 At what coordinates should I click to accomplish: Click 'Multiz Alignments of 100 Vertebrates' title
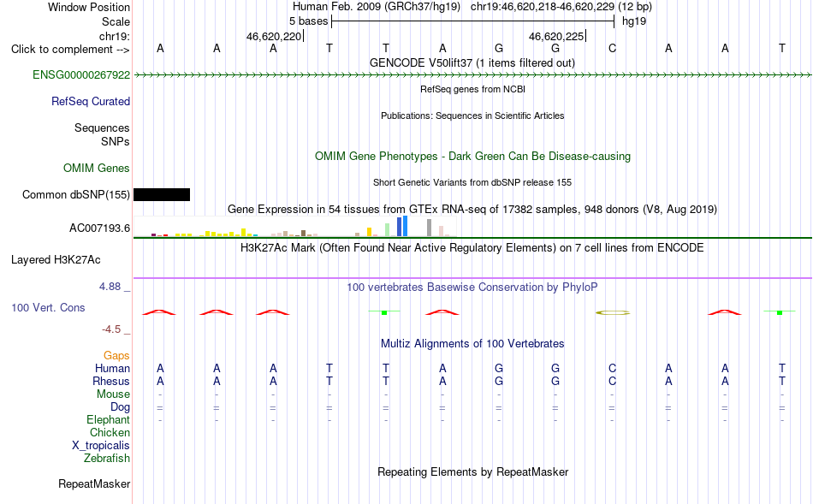pos(472,343)
